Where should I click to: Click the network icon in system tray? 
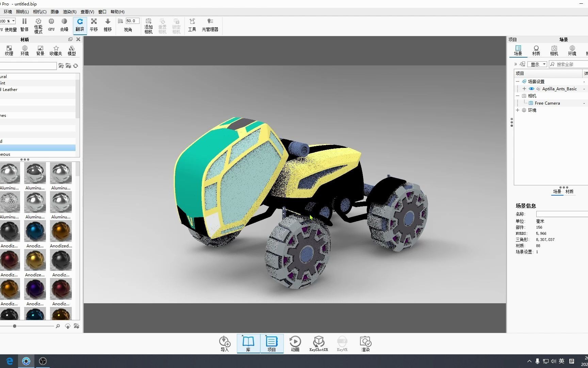545,361
